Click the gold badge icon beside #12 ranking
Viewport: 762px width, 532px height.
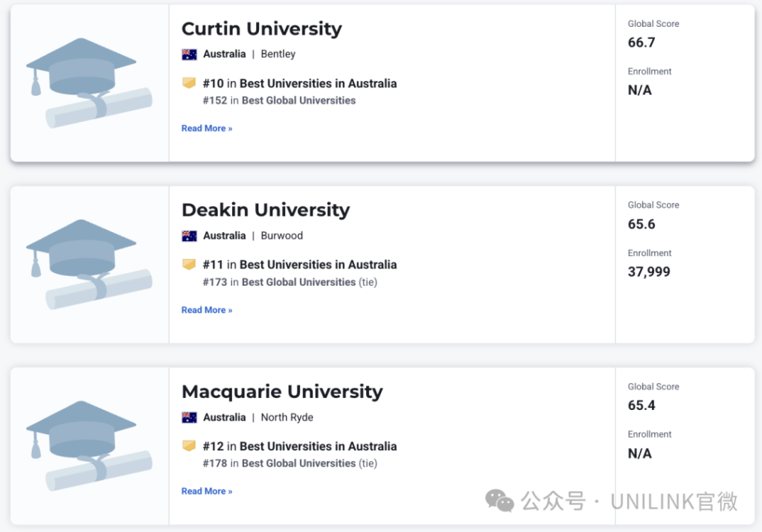189,446
